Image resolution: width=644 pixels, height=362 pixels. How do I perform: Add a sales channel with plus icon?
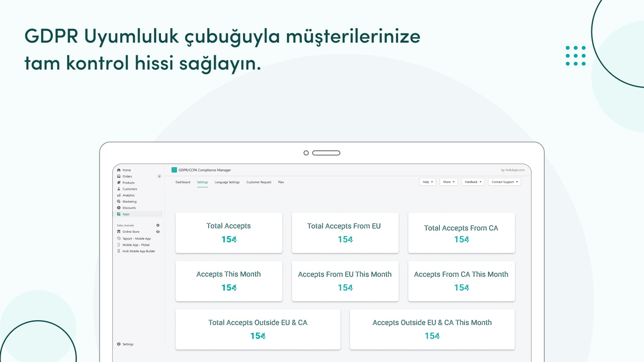point(158,225)
